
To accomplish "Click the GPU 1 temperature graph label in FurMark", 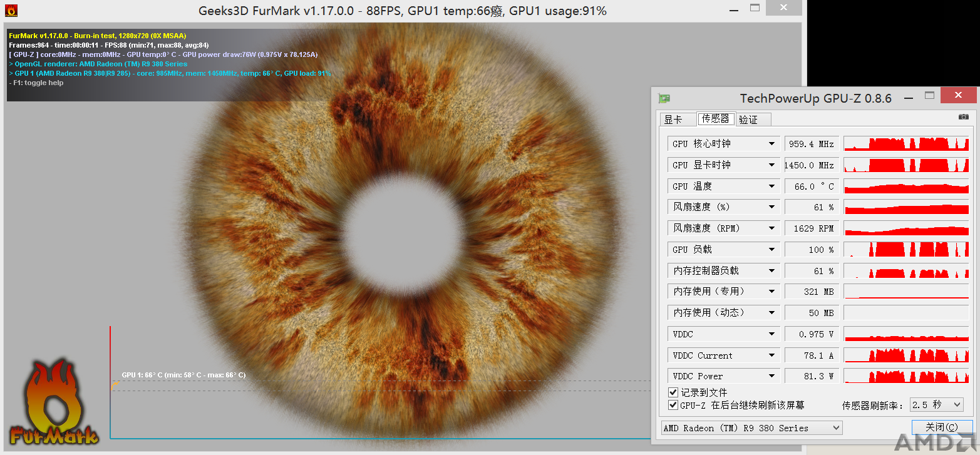I will (183, 375).
